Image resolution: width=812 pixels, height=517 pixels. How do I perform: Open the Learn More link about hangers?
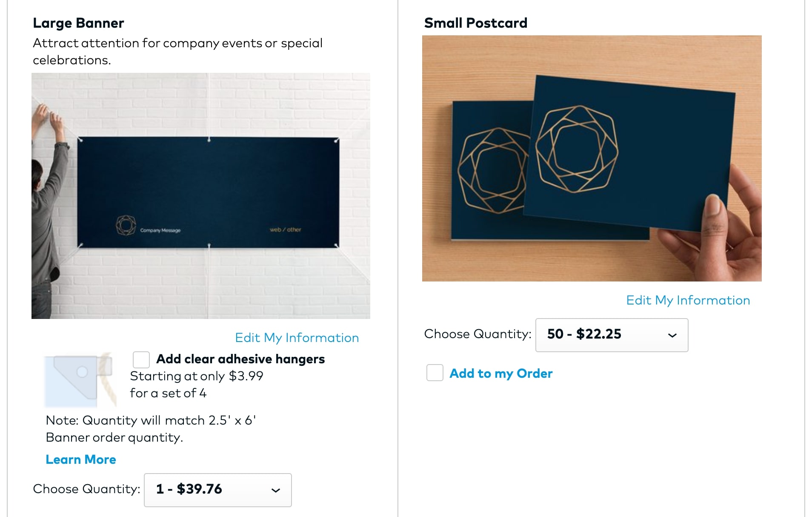click(81, 460)
